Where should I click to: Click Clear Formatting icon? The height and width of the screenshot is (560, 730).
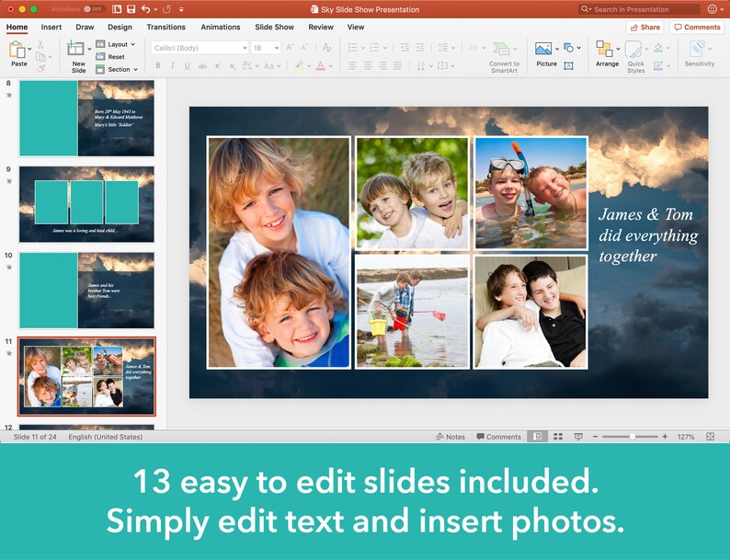326,48
